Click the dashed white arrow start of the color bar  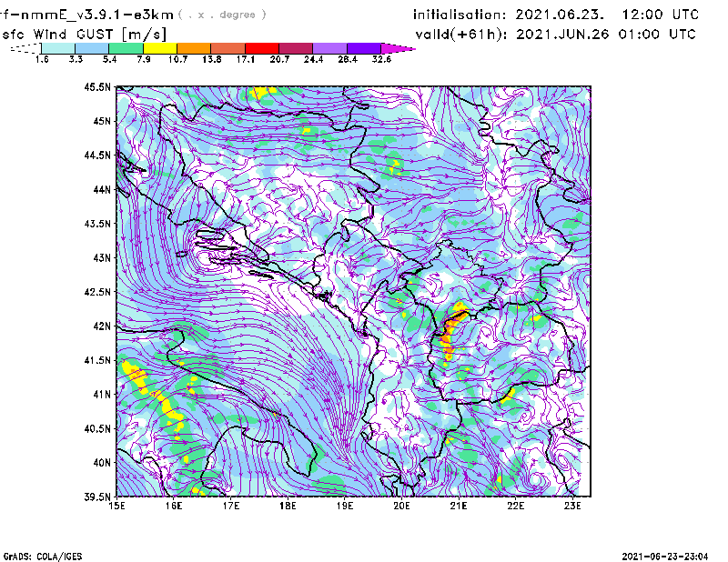point(25,48)
